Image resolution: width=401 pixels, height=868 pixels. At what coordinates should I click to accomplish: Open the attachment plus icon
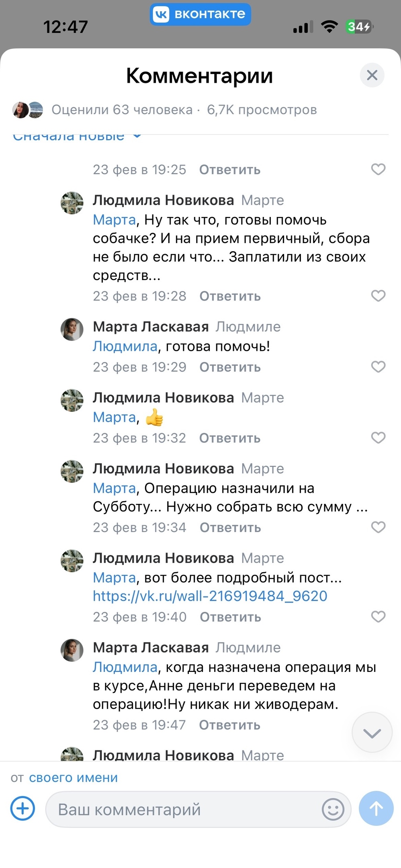pos(22,809)
